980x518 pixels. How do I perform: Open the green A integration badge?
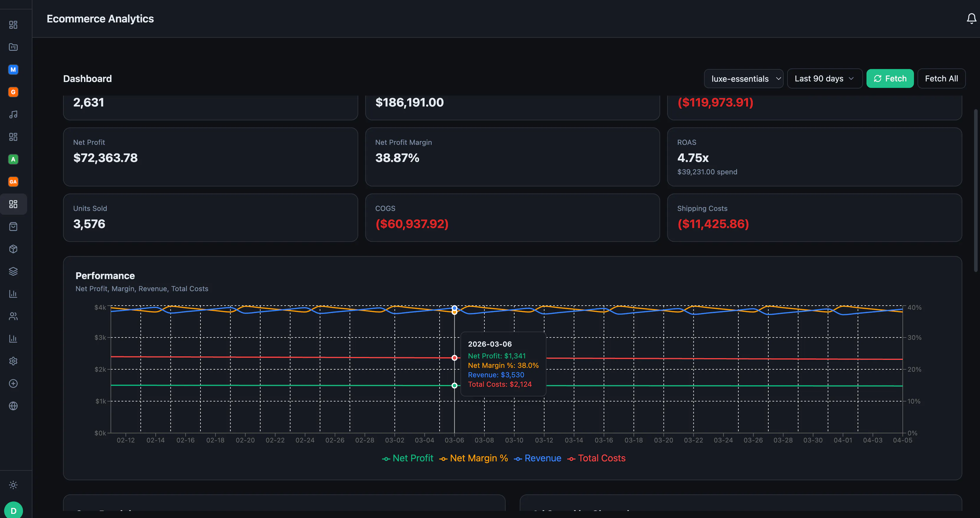tap(13, 160)
